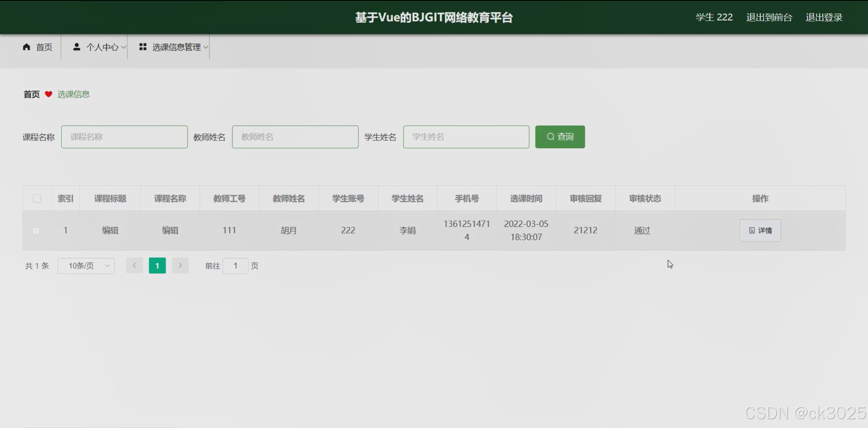
Task: Click the grid icon for 选课信息管理
Action: tap(143, 47)
